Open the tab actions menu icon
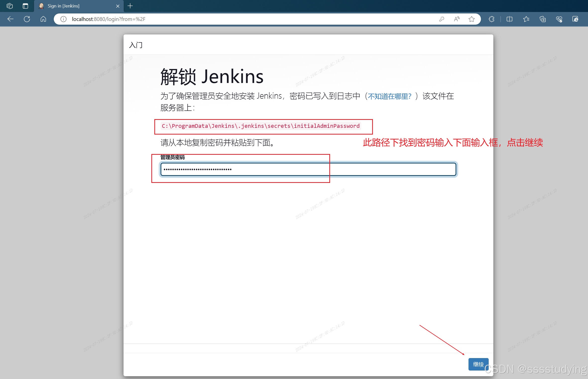588x379 pixels. point(25,6)
